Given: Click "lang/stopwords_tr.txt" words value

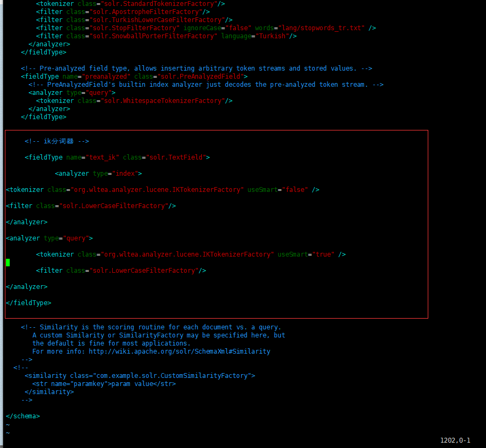Looking at the screenshot, I should [321, 28].
